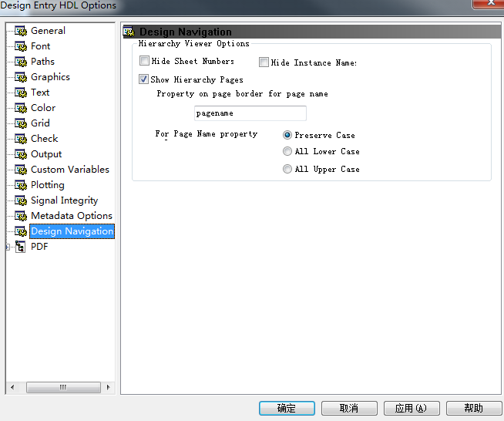The height and width of the screenshot is (421, 504).
Task: Click the tree scrollbar left arrow
Action: [12, 387]
